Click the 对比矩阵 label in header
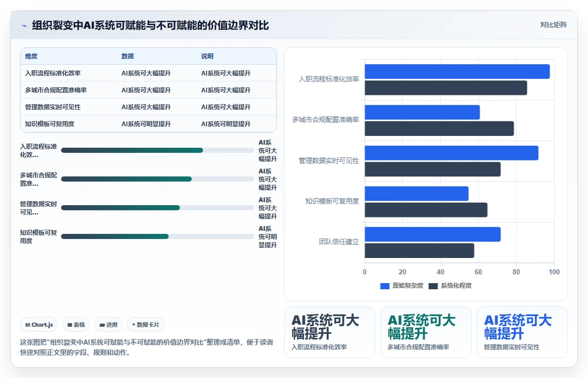The width and height of the screenshot is (588, 378). click(553, 25)
